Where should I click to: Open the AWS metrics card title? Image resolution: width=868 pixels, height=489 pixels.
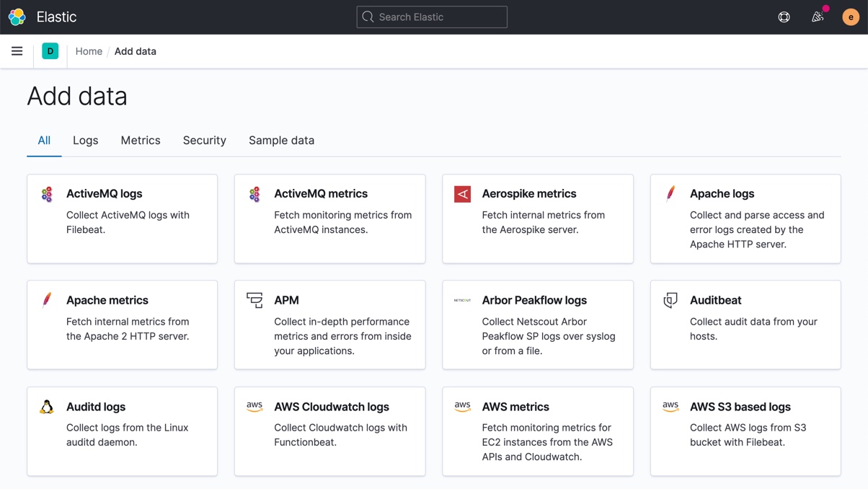click(515, 407)
